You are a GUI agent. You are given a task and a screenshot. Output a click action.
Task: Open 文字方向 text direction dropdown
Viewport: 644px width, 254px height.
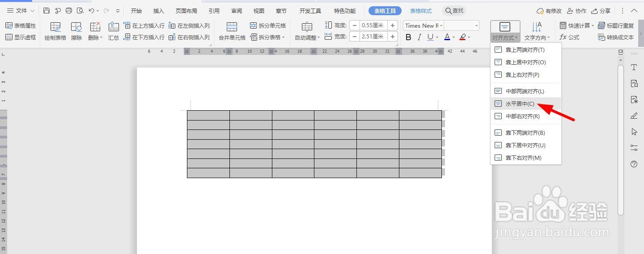tap(537, 31)
